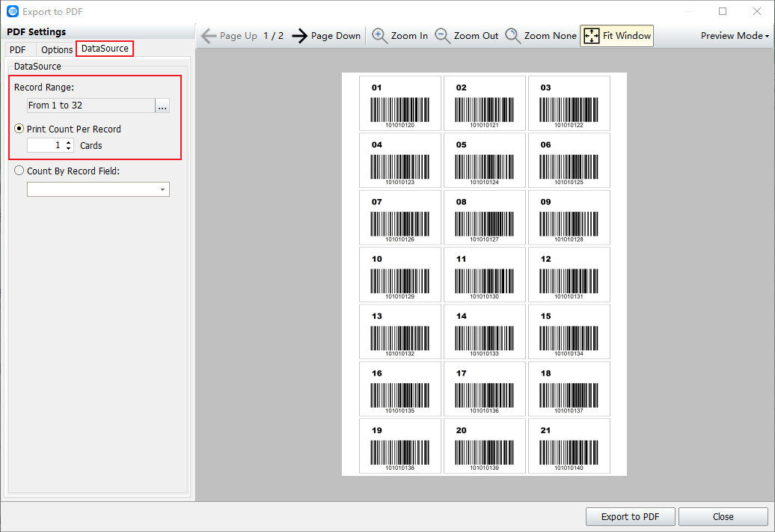Click the Zoom Out magnifier icon
The height and width of the screenshot is (532, 775).
tap(442, 36)
